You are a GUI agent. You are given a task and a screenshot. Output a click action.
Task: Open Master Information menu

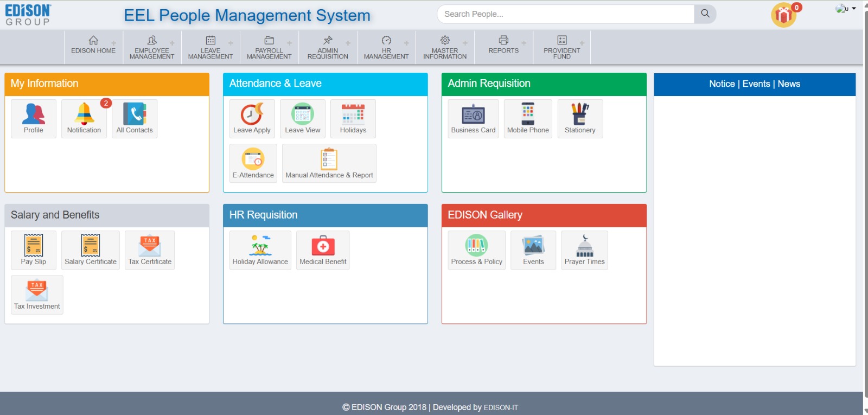[445, 48]
